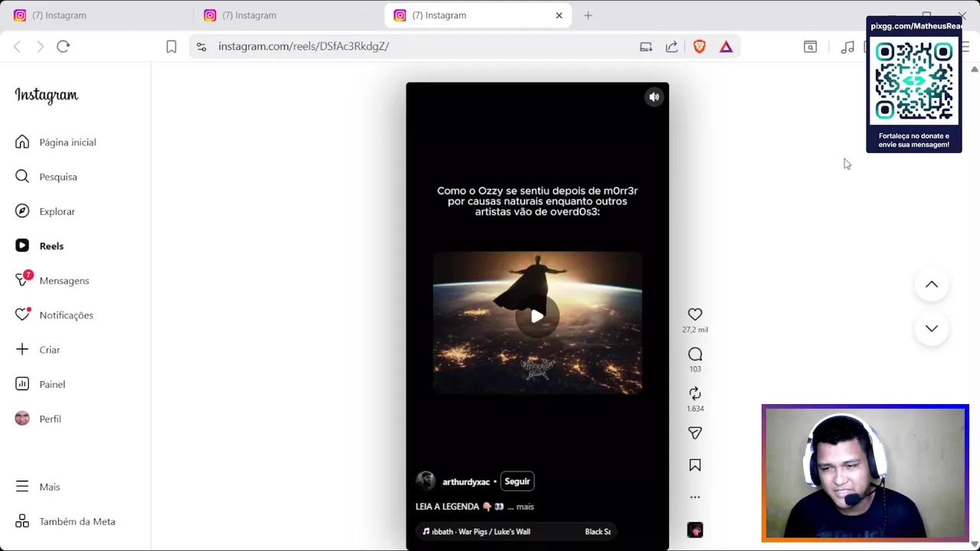
Task: Open site settings icon in address bar
Action: click(x=201, y=47)
